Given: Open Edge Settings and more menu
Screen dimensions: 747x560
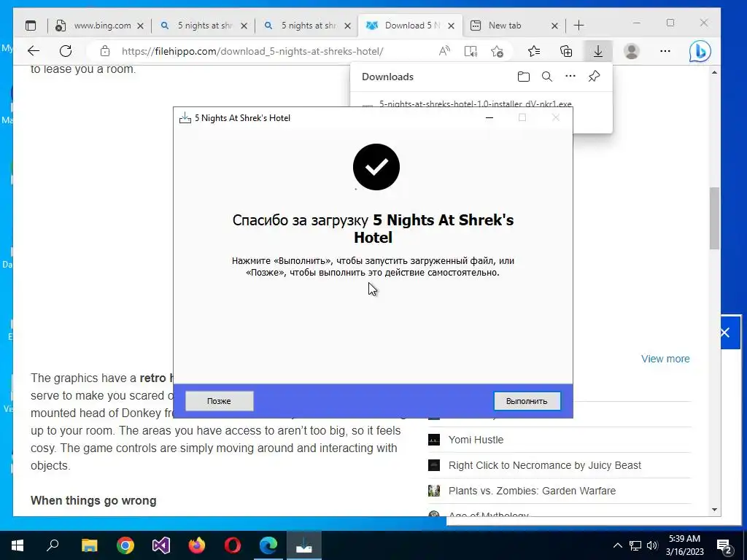Looking at the screenshot, I should pos(665,51).
